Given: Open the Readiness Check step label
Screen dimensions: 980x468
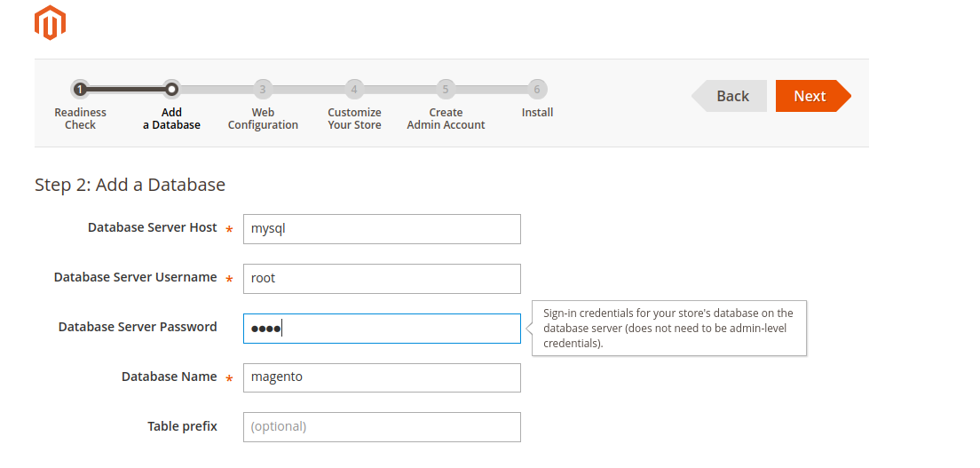Looking at the screenshot, I should click(x=80, y=119).
